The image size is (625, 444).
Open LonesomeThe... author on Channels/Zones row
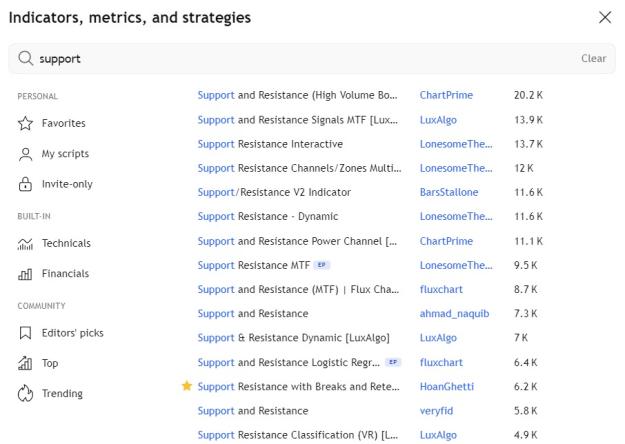pos(456,168)
